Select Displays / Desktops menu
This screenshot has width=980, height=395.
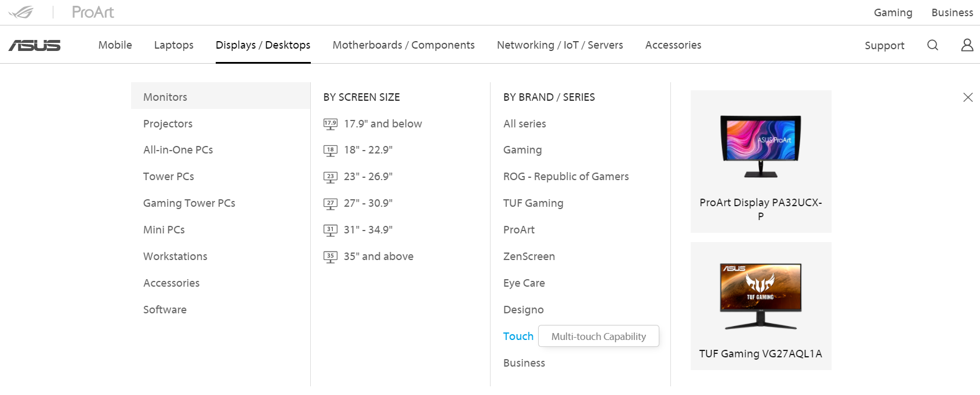click(263, 45)
